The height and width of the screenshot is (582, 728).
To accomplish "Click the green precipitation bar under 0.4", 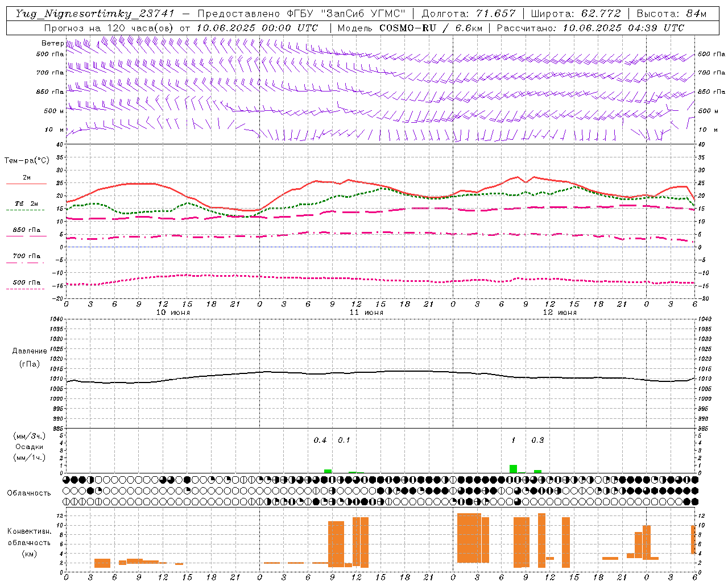I will (328, 471).
